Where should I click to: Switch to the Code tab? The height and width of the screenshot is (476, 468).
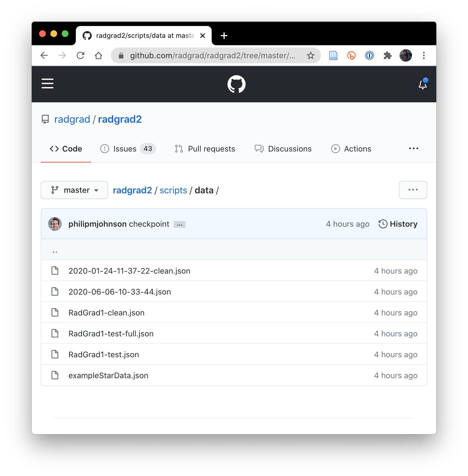coord(66,149)
